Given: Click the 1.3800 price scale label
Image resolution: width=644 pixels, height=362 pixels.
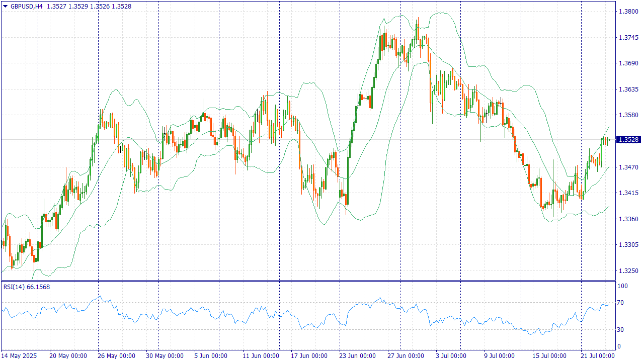Looking at the screenshot, I should [628, 11].
